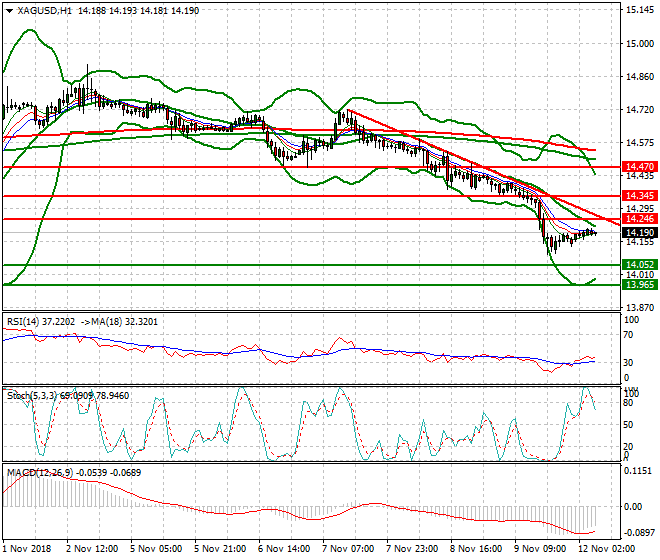The height and width of the screenshot is (560, 660).
Task: Click the triangle icon beside the XAGUSD,H1 title
Action: click(7, 10)
